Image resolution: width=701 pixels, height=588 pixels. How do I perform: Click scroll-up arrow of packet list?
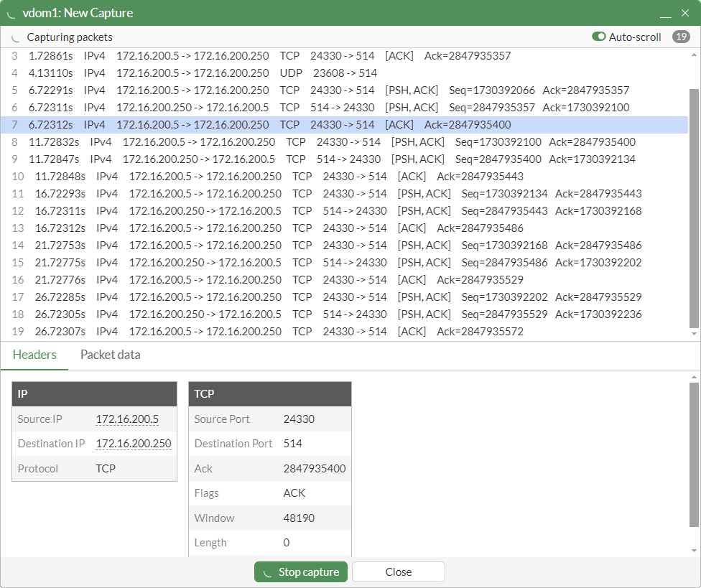click(x=694, y=53)
